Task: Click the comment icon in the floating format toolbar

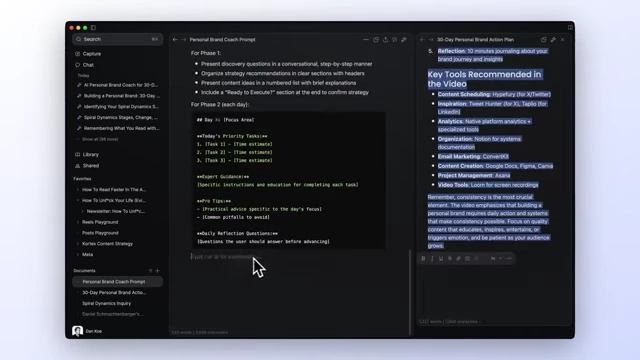Action: pos(467,258)
